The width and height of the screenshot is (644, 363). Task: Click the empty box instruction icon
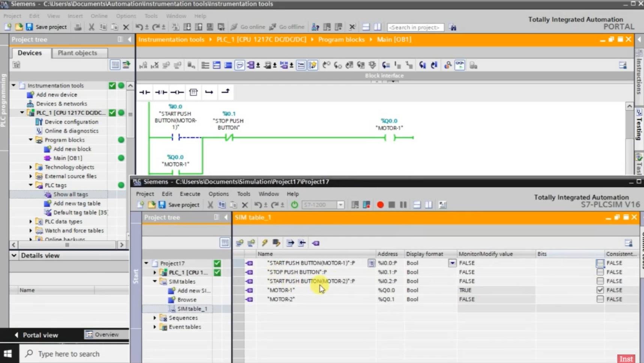(193, 92)
